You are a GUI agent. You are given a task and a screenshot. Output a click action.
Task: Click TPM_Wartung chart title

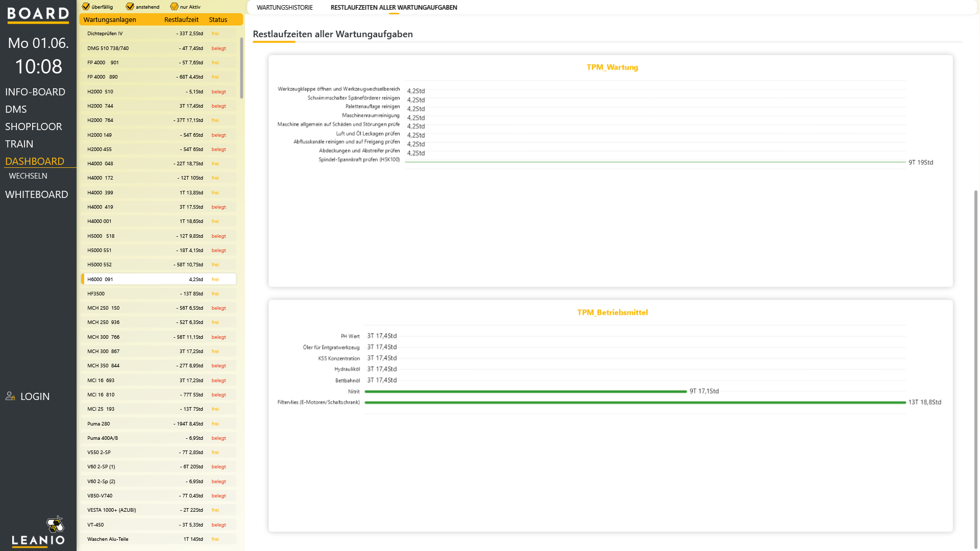(612, 67)
